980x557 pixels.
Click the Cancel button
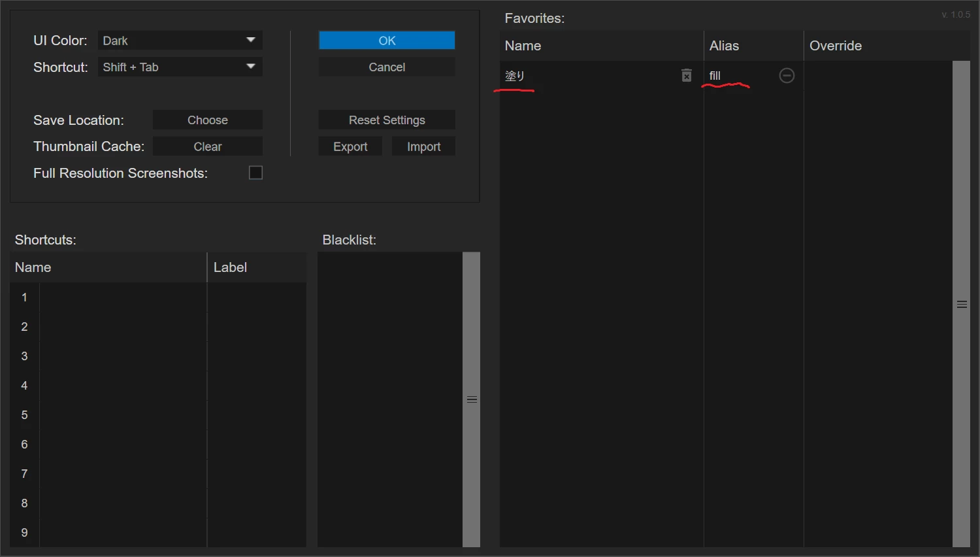coord(387,67)
